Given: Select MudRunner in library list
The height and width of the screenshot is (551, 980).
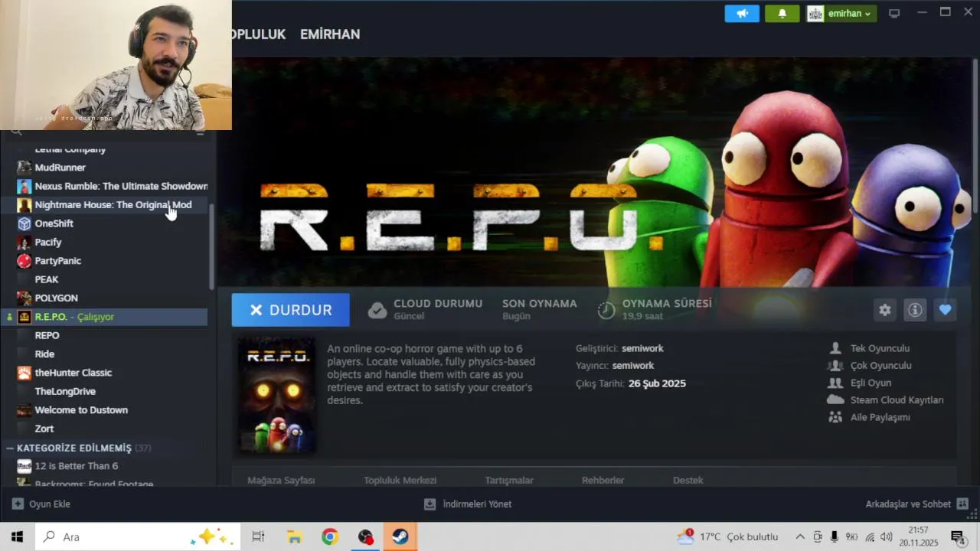Looking at the screenshot, I should coord(105,168).
